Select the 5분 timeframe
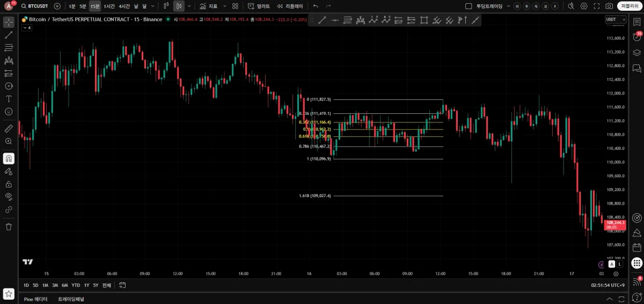The height and width of the screenshot is (304, 644). click(83, 6)
